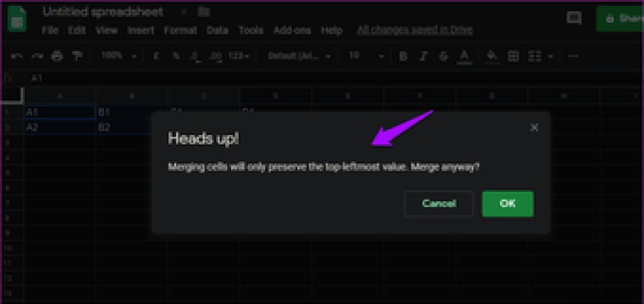The height and width of the screenshot is (304, 644).
Task: Move spreadsheet using the folder icon
Action: 204,12
